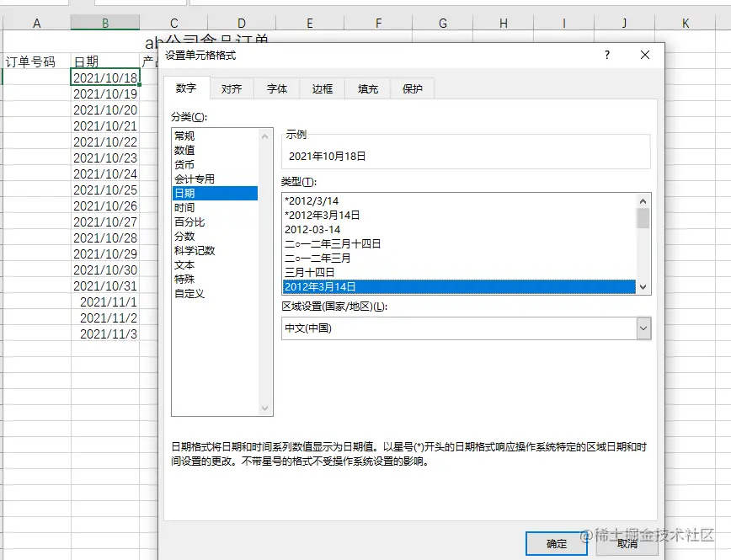Image resolution: width=731 pixels, height=560 pixels.
Task: Open the 自定义 category
Action: 215,294
